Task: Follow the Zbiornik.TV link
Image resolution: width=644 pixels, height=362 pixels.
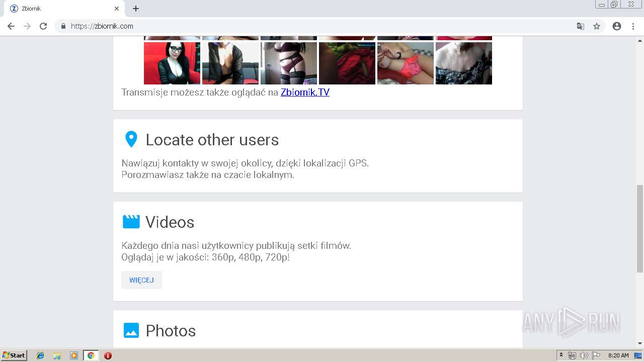Action: click(x=305, y=92)
